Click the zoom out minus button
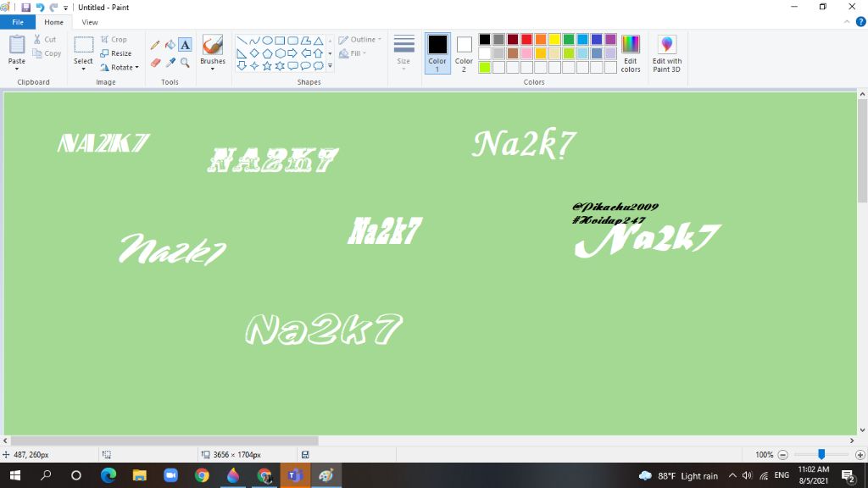 782,455
